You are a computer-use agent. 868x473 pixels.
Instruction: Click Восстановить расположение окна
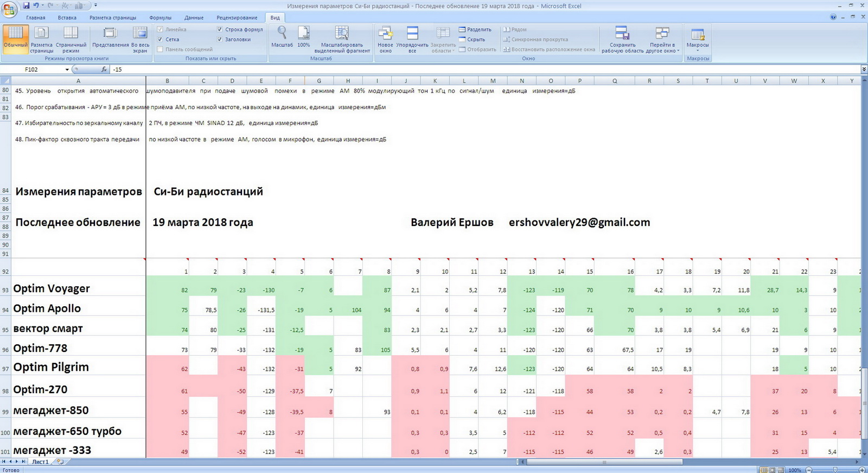(549, 49)
